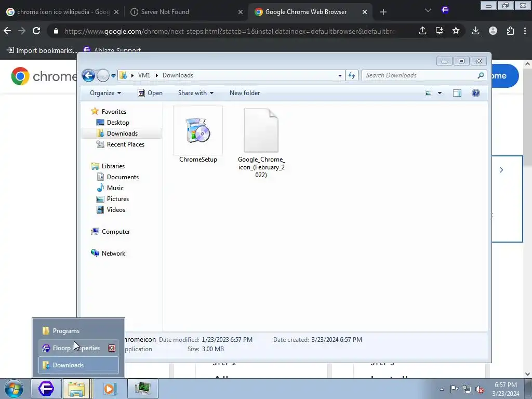Open Recent Places in navigation pane
This screenshot has width=532, height=399.
[x=120, y=144]
